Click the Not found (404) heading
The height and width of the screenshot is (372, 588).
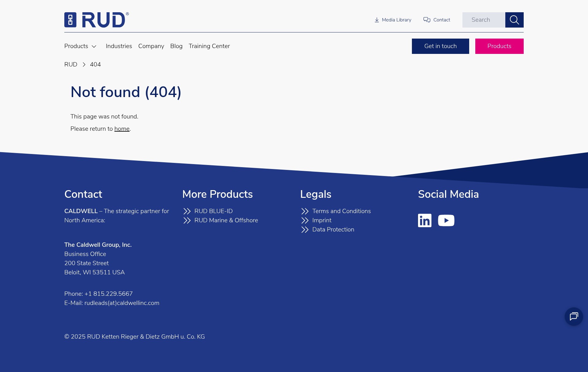click(x=126, y=92)
